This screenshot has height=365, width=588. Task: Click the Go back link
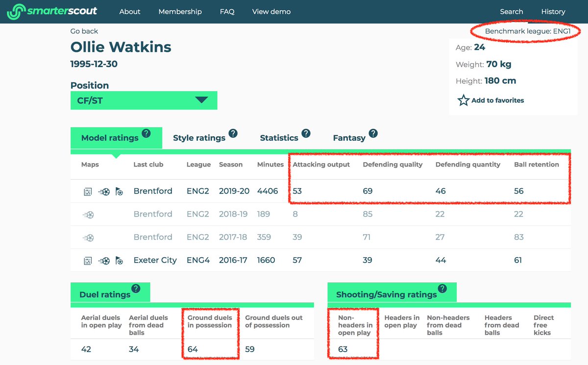pyautogui.click(x=84, y=31)
